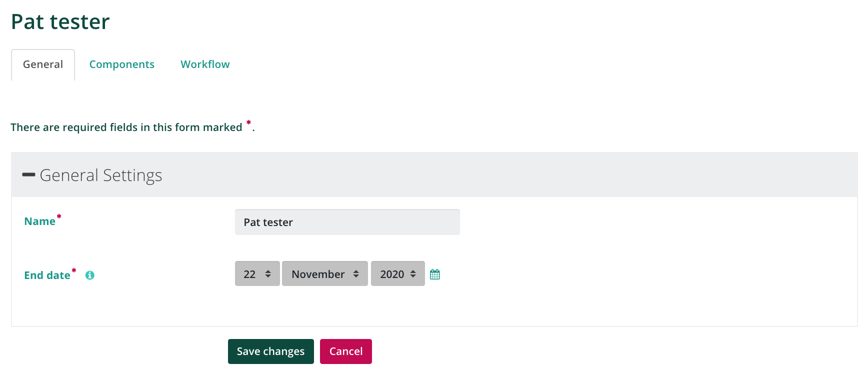Select the General tab

coord(43,64)
